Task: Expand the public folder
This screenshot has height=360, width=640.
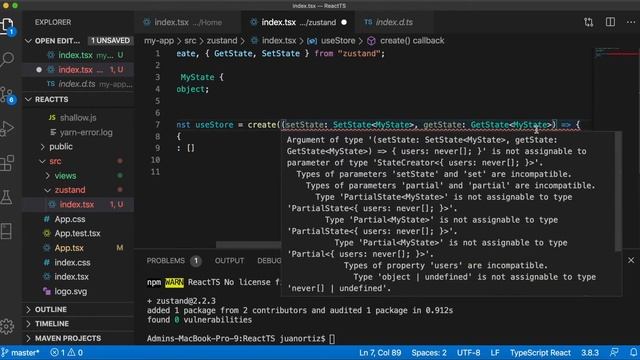Action: [x=43, y=147]
